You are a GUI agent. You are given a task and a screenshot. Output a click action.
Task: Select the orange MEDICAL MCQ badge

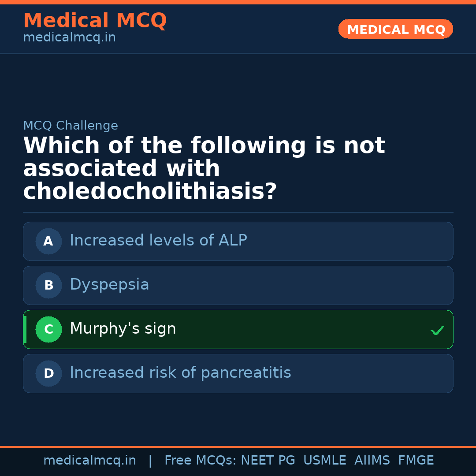coord(395,29)
